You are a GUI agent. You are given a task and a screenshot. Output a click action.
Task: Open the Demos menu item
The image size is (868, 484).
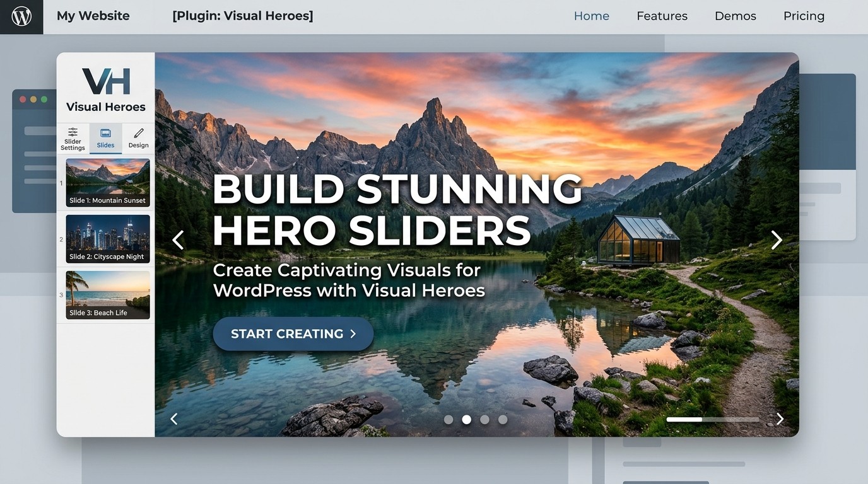(735, 16)
